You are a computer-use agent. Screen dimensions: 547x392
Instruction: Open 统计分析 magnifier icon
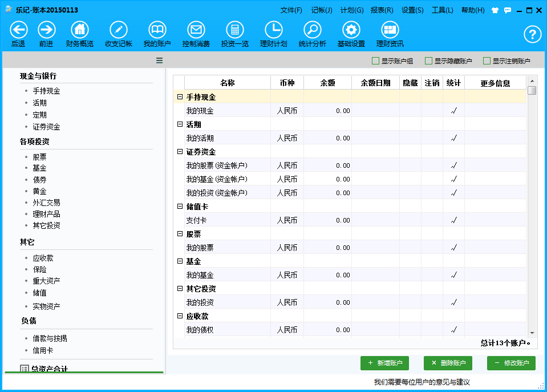[312, 30]
